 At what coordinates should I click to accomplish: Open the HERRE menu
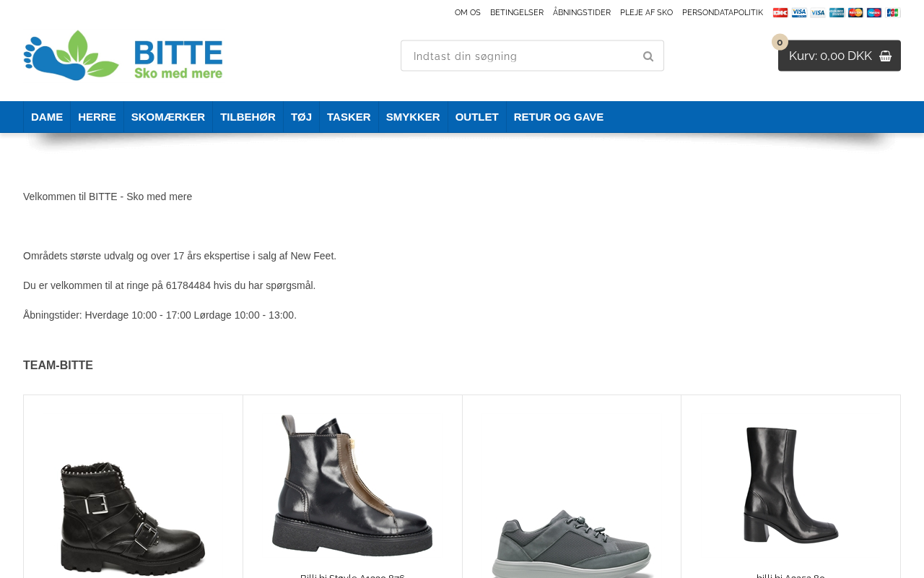[97, 117]
